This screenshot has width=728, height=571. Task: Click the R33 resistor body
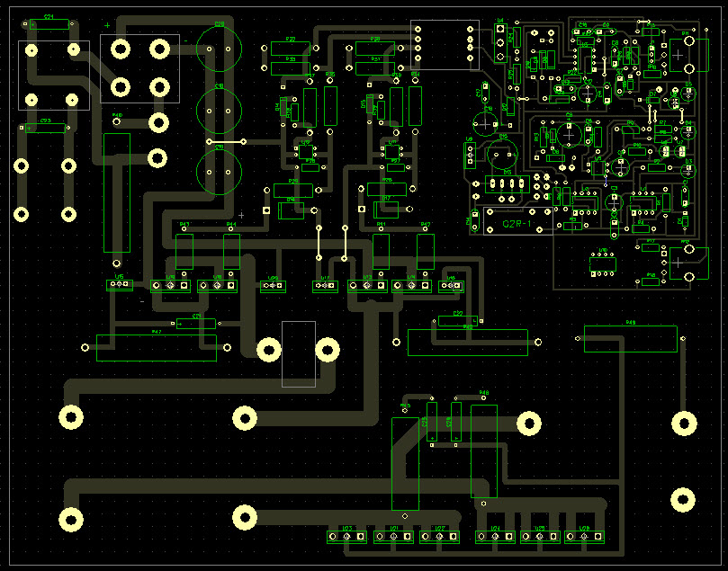click(290, 68)
